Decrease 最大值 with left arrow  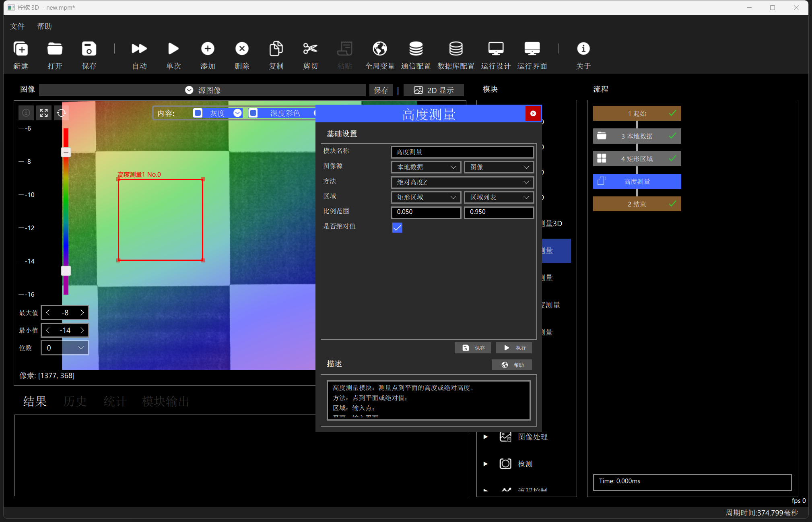48,313
